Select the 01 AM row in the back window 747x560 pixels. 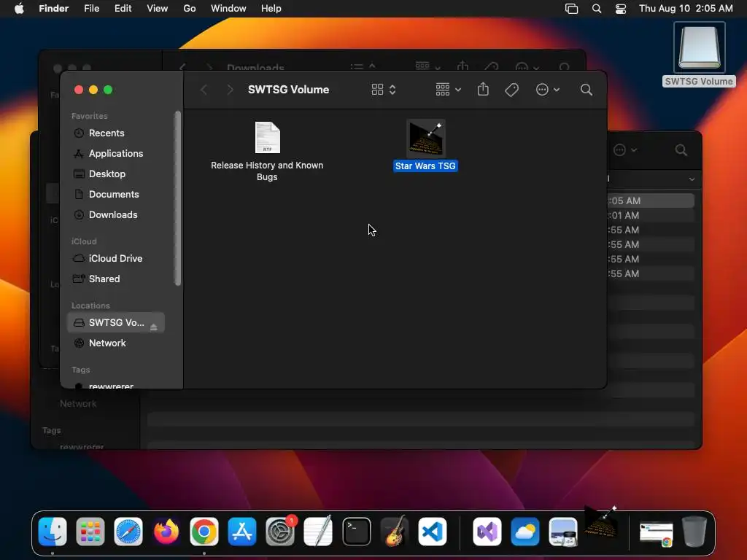pos(651,215)
